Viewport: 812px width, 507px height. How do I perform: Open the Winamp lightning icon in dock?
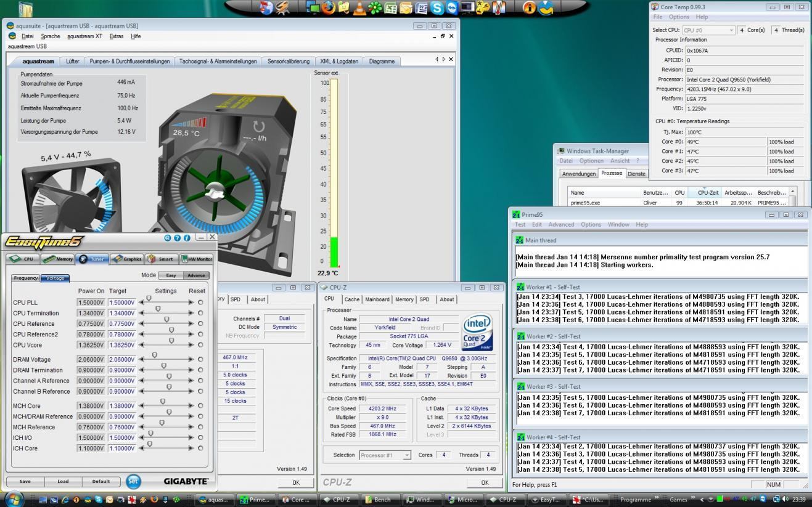283,7
